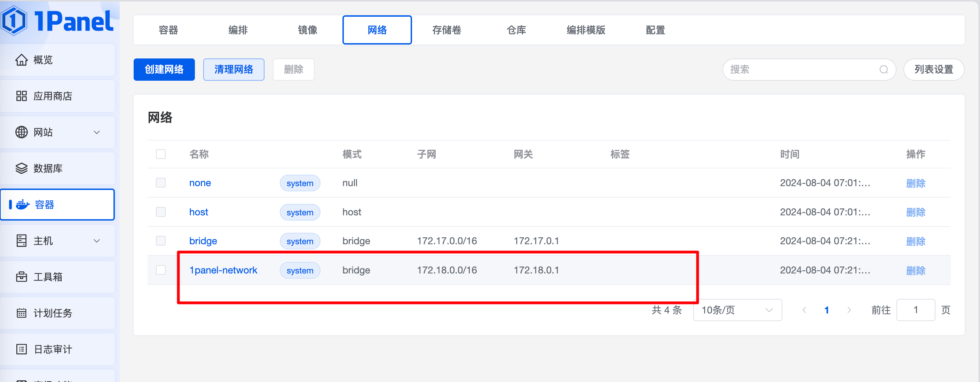Viewport: 980px width, 382px height.
Task: Open 应用商店 in the sidebar
Action: coord(57,96)
